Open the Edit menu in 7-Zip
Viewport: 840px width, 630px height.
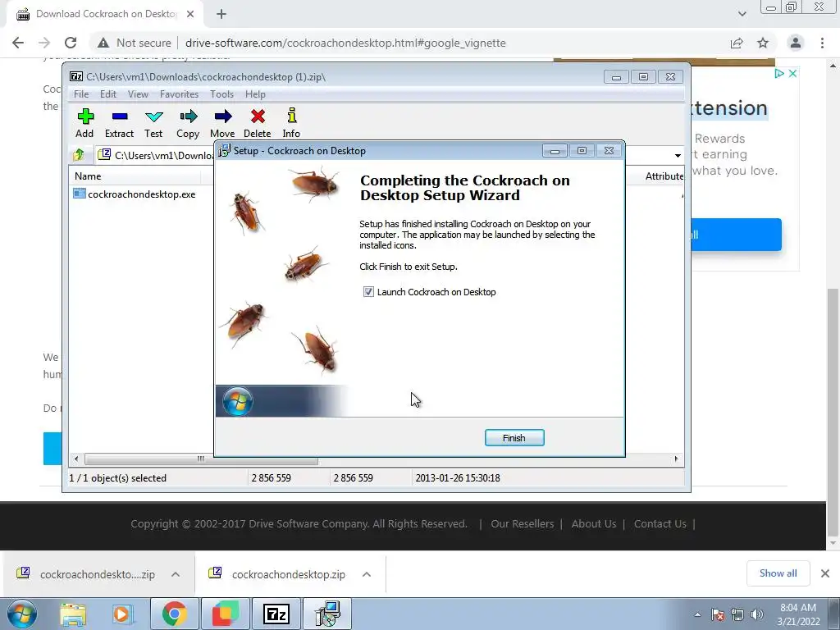108,94
